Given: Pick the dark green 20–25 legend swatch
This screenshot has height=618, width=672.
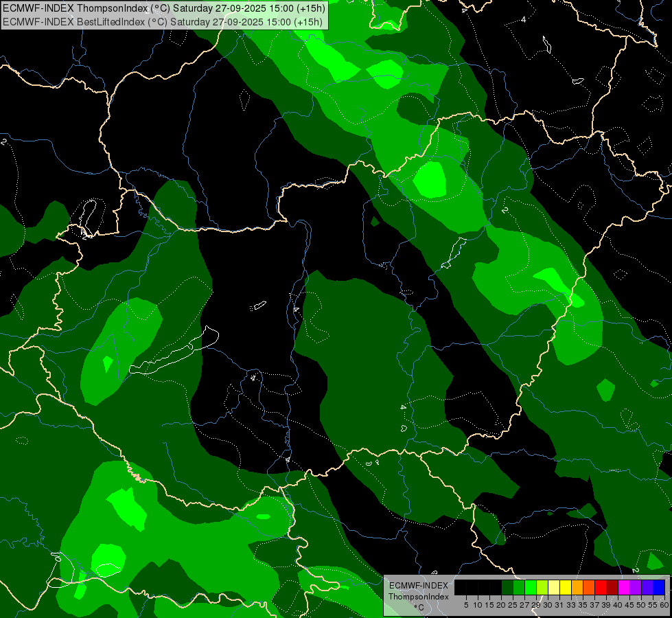Looking at the screenshot, I should (x=507, y=587).
